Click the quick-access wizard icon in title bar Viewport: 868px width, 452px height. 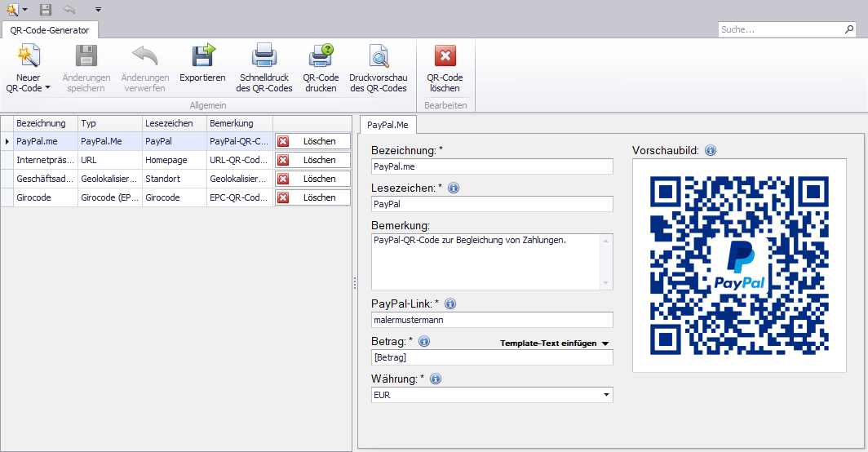11,10
